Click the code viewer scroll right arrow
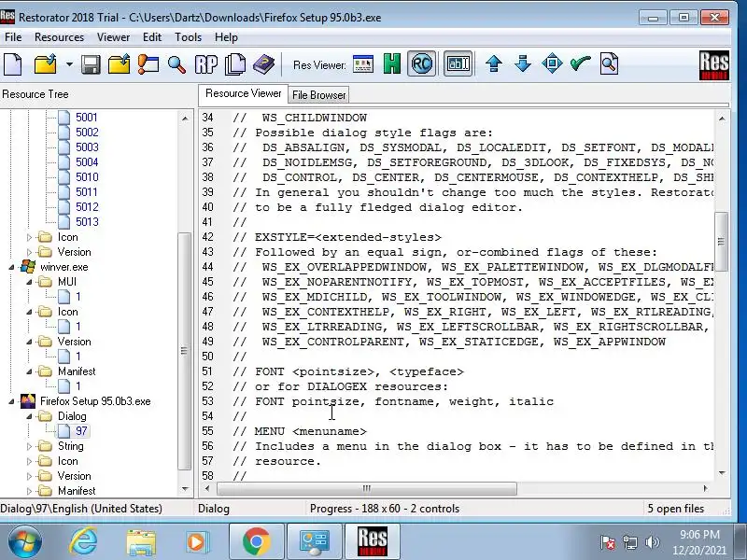The height and width of the screenshot is (560, 747). (x=706, y=488)
